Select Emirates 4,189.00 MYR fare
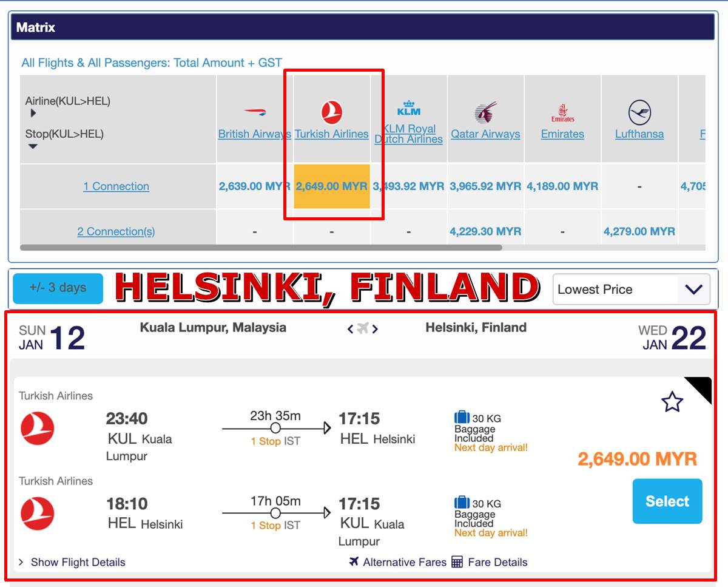The height and width of the screenshot is (587, 728). (562, 186)
